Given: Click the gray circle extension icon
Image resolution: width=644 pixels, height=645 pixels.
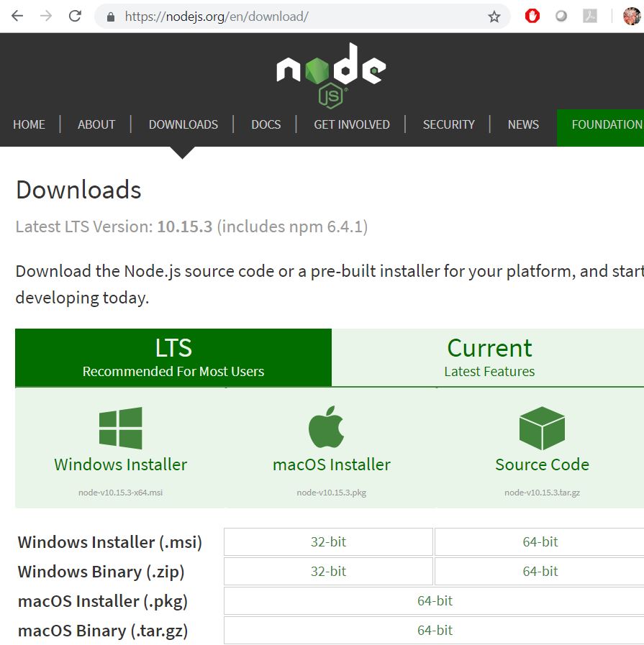Looking at the screenshot, I should (561, 16).
